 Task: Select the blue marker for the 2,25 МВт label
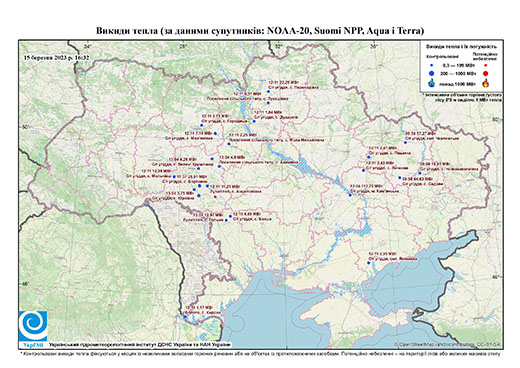click(229, 144)
